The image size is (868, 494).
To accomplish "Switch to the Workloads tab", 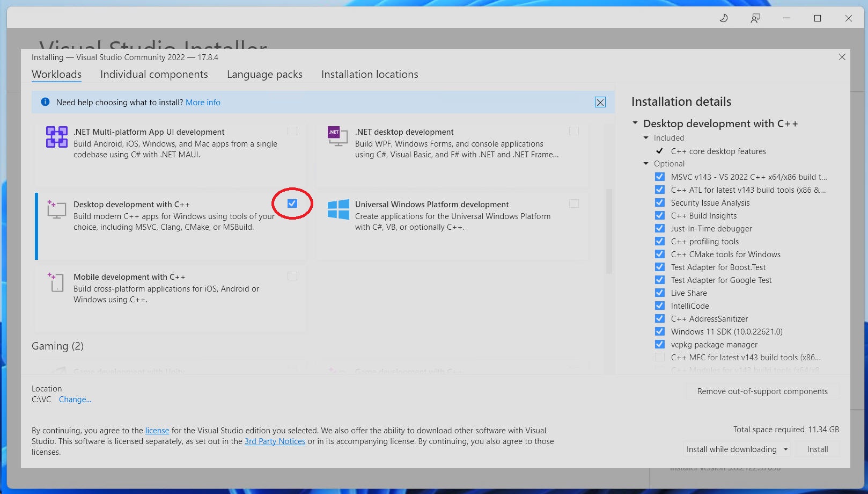I will tap(56, 74).
